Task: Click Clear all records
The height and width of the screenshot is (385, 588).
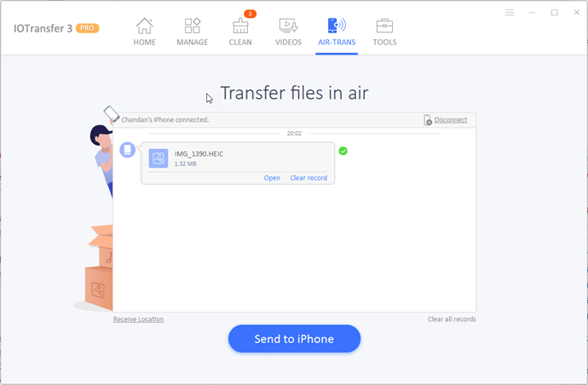Action: click(x=452, y=319)
